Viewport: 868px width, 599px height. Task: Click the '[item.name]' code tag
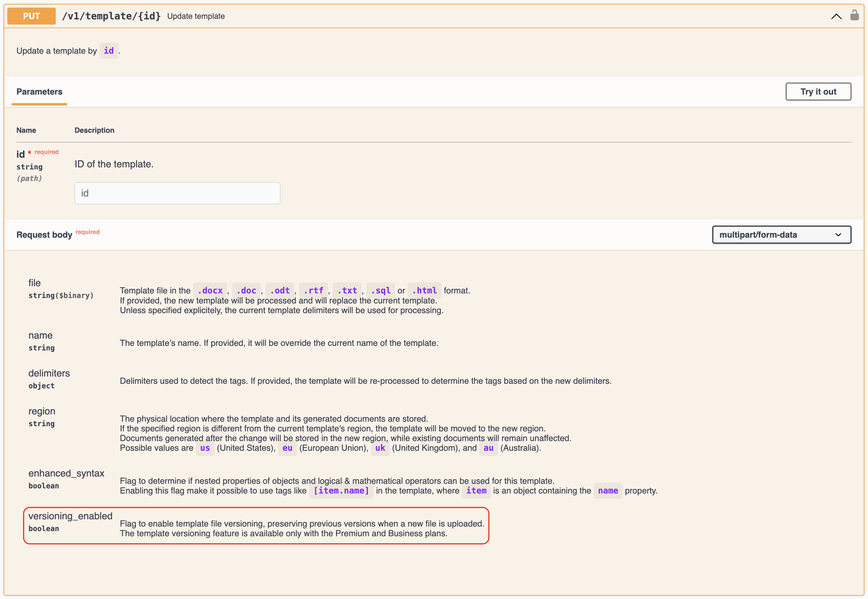pyautogui.click(x=342, y=491)
